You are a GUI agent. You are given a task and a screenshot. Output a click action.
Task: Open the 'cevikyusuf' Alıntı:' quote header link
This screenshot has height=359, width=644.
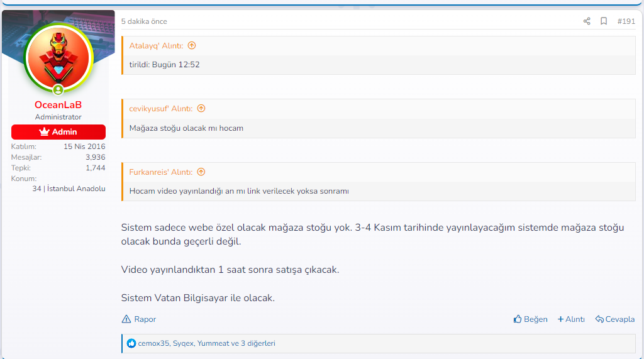(160, 108)
